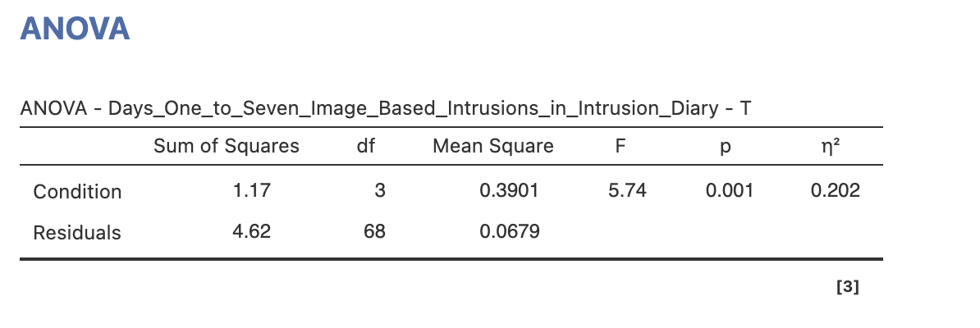
Task: Open the footnote reference [3]
Action: (848, 287)
